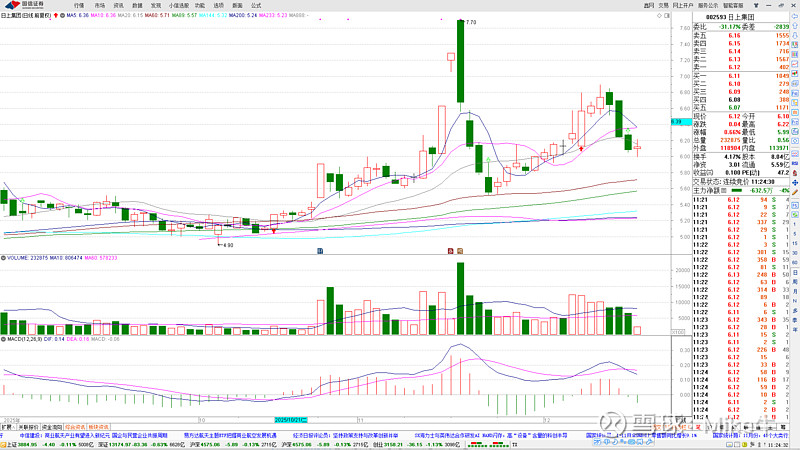This screenshot has width=800, height=450.
Task: Click the cyan current price tag on axis
Action: 681,122
